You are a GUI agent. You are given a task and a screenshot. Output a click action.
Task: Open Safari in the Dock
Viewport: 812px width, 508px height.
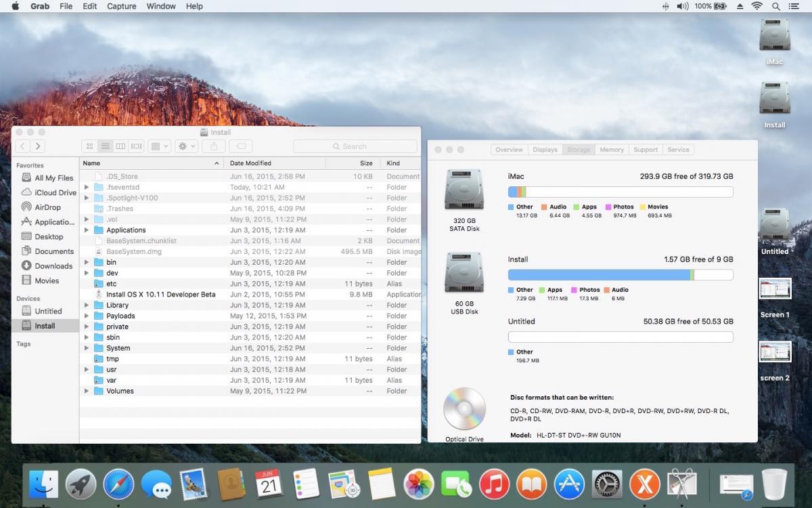[x=118, y=484]
